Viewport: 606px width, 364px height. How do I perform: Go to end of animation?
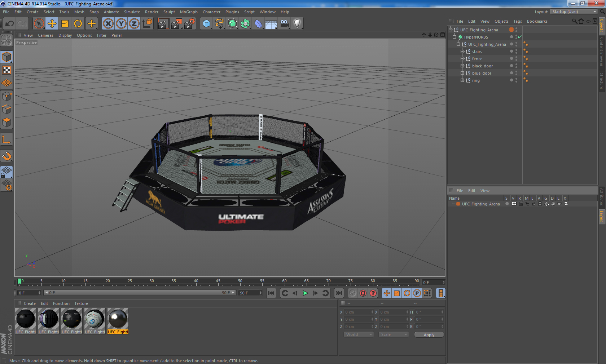coord(339,293)
